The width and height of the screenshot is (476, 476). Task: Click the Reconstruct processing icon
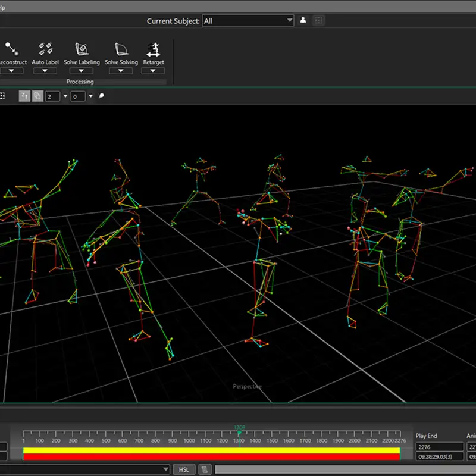(x=12, y=49)
